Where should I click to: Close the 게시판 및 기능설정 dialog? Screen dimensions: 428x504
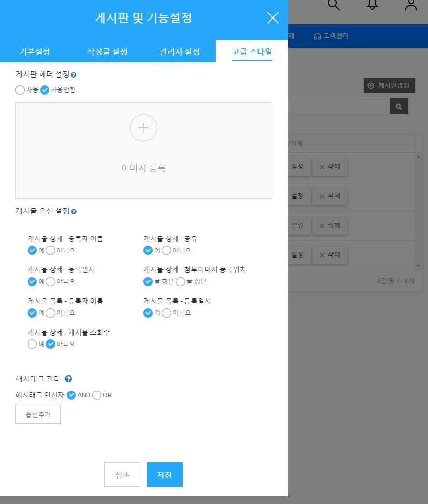(273, 18)
